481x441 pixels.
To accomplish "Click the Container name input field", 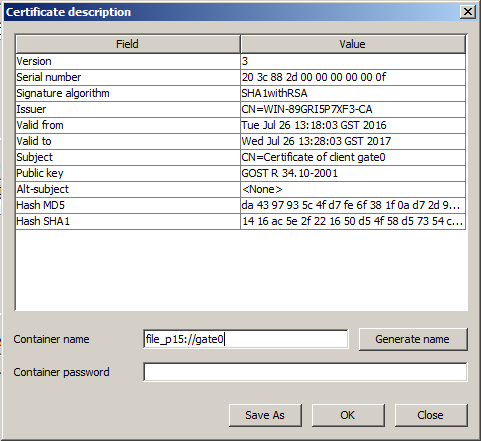I will click(246, 339).
